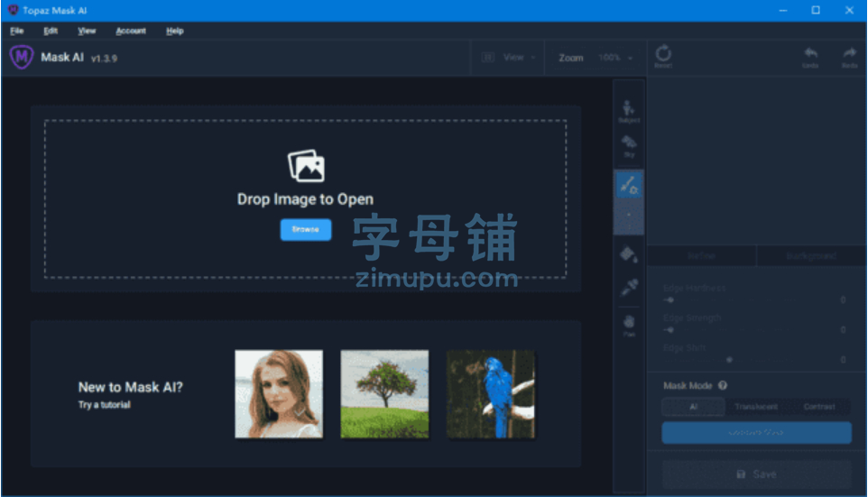Open the Account menu
Viewport: 868px width, 497px height.
(131, 31)
